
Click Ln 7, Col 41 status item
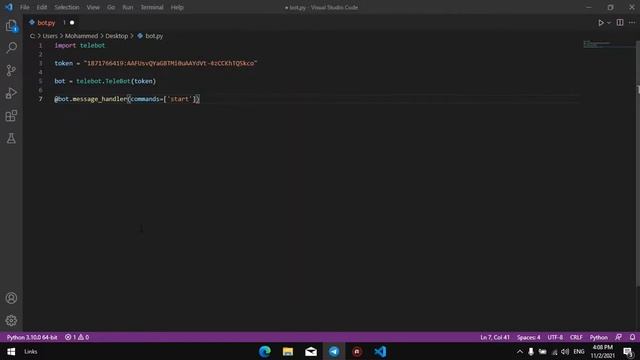(495, 337)
